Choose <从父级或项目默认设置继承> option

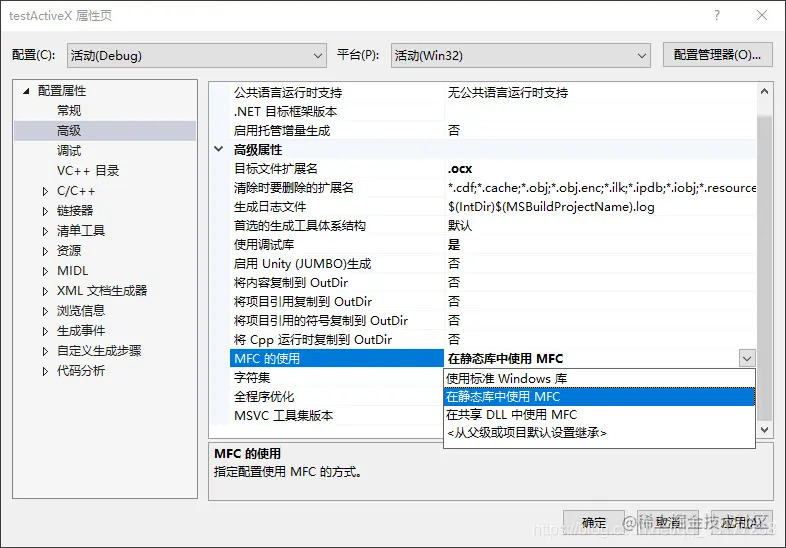(x=600, y=433)
